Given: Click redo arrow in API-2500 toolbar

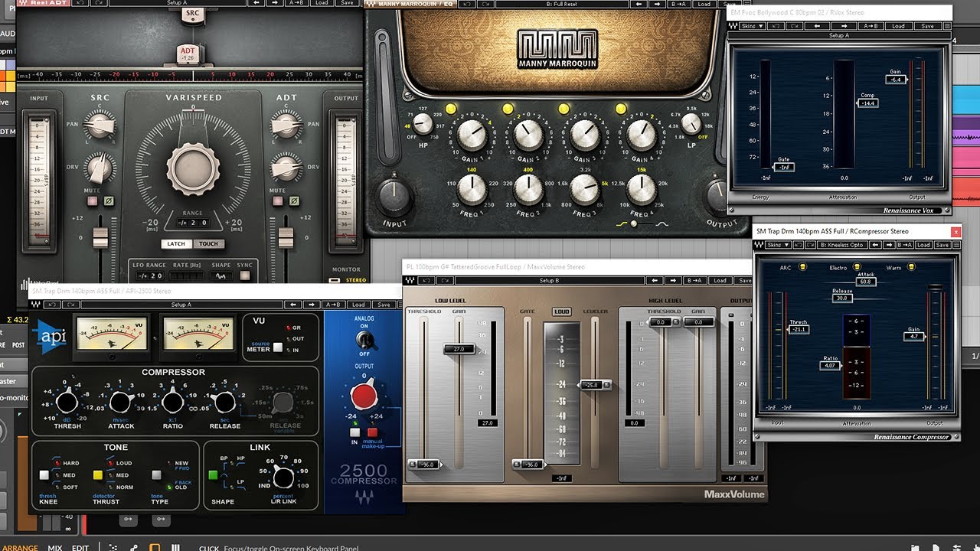Looking at the screenshot, I should click(71, 305).
